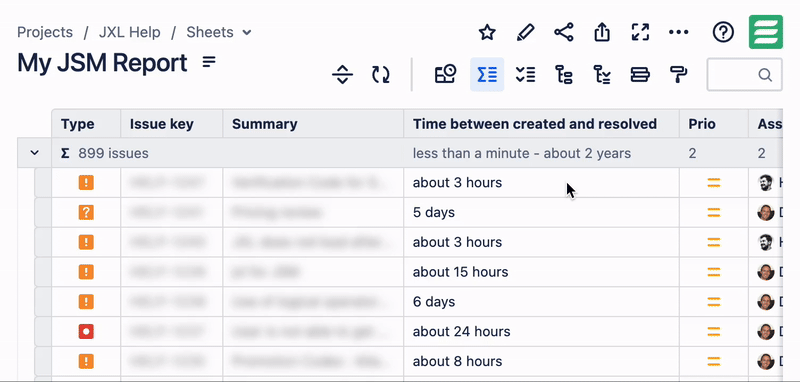Open the more options ellipsis menu
This screenshot has width=800, height=382.
679,33
